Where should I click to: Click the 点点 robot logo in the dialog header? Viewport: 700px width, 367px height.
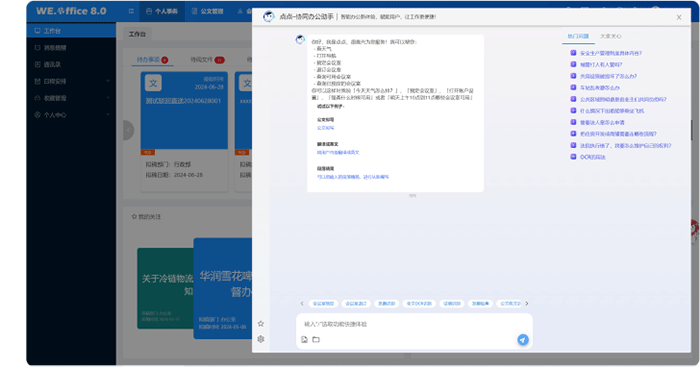point(268,17)
